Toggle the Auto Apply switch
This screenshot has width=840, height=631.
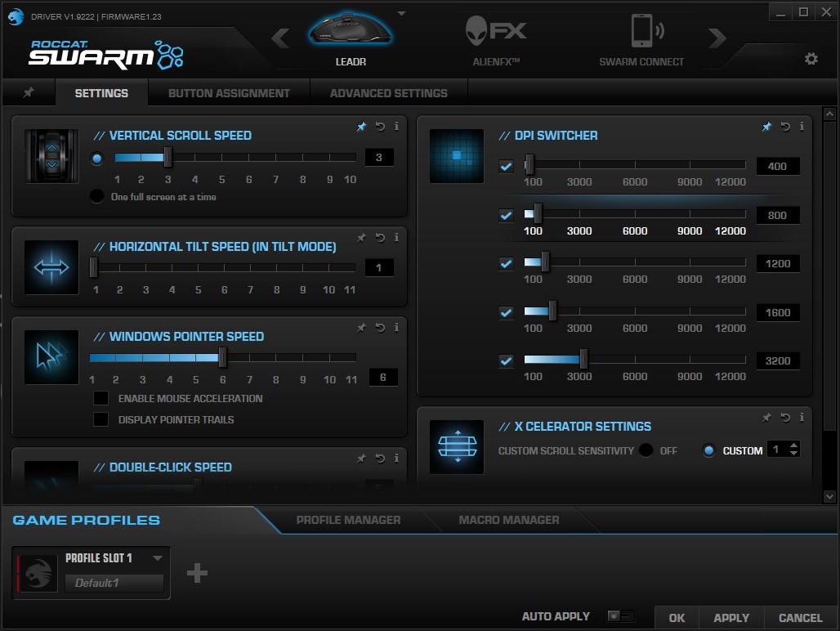[x=621, y=616]
